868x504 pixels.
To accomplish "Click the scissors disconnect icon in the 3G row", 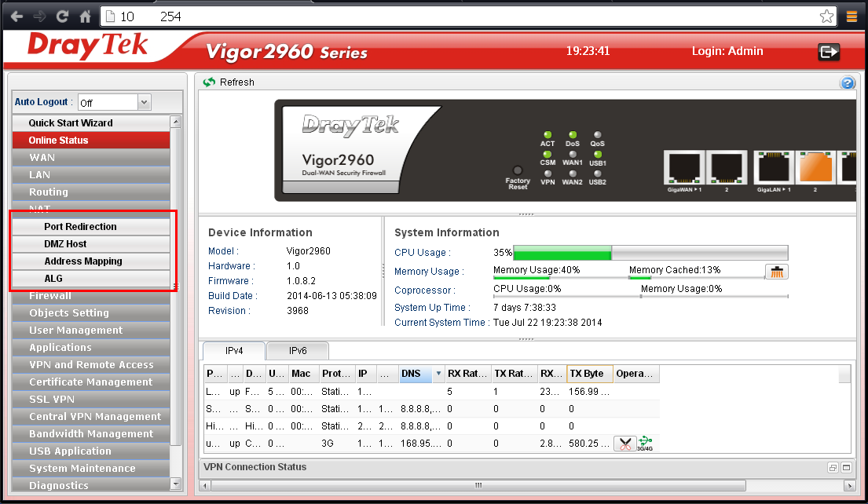I will pos(625,444).
